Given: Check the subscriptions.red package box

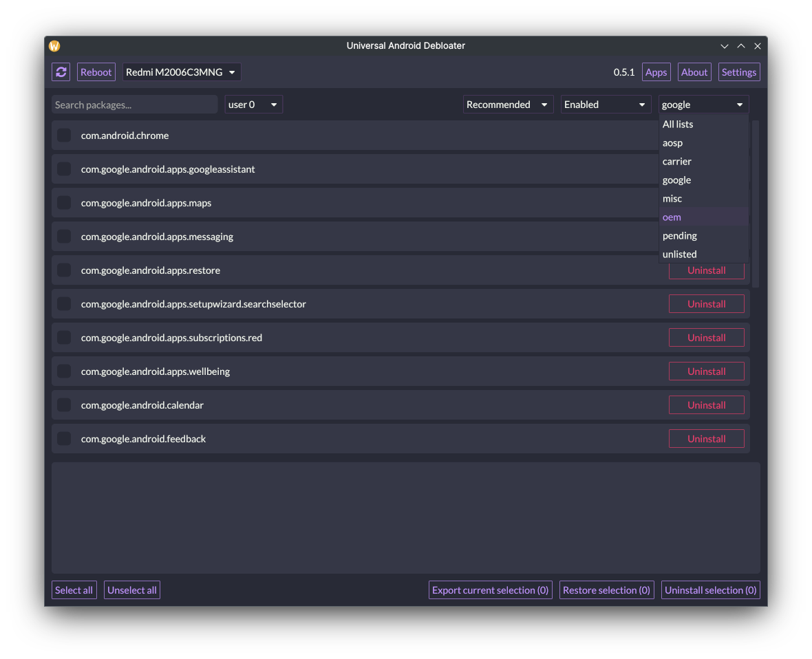Looking at the screenshot, I should click(64, 338).
